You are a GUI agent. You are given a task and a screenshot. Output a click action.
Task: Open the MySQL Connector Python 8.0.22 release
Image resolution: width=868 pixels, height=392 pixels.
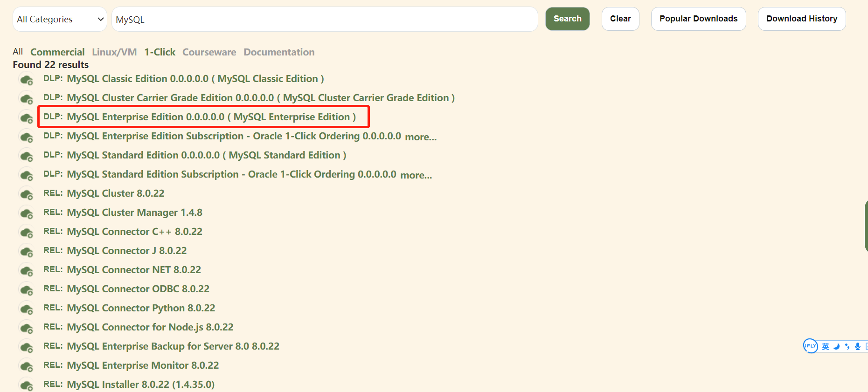pos(141,308)
